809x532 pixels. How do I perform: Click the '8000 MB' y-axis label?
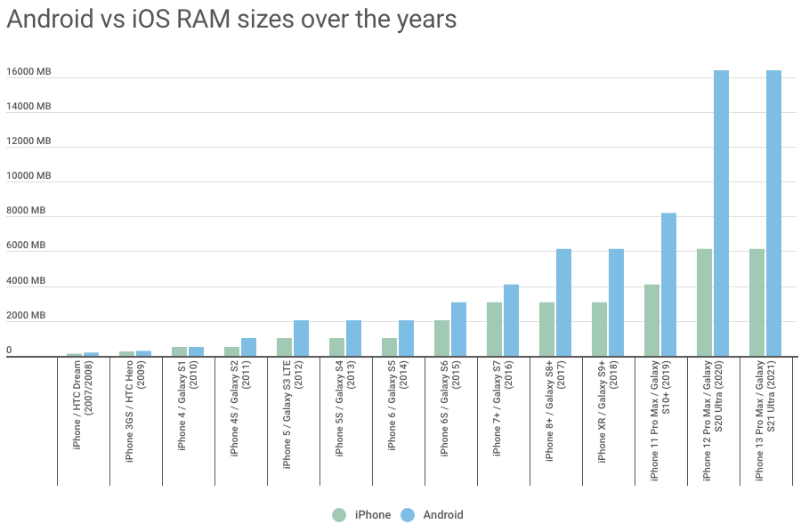[26, 210]
